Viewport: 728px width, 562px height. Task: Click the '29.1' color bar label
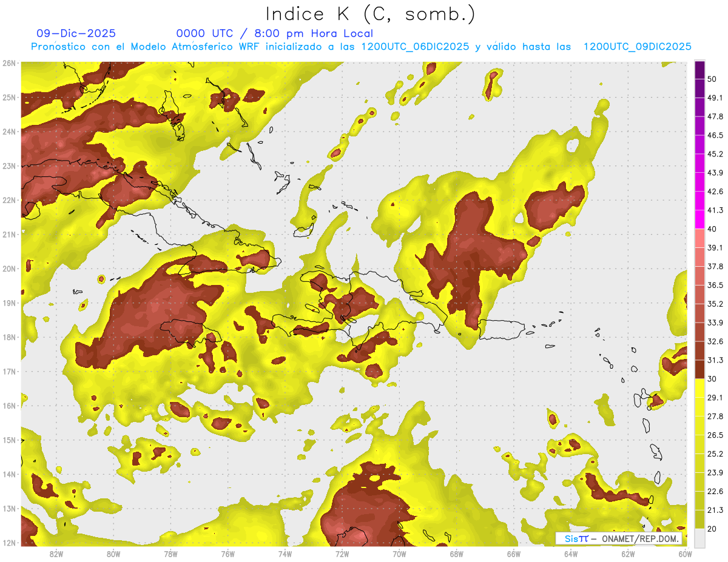pos(715,397)
